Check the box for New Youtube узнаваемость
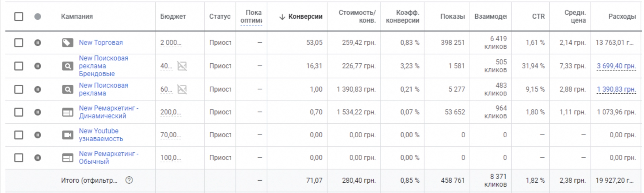The height and width of the screenshot is (193, 644). (19, 135)
